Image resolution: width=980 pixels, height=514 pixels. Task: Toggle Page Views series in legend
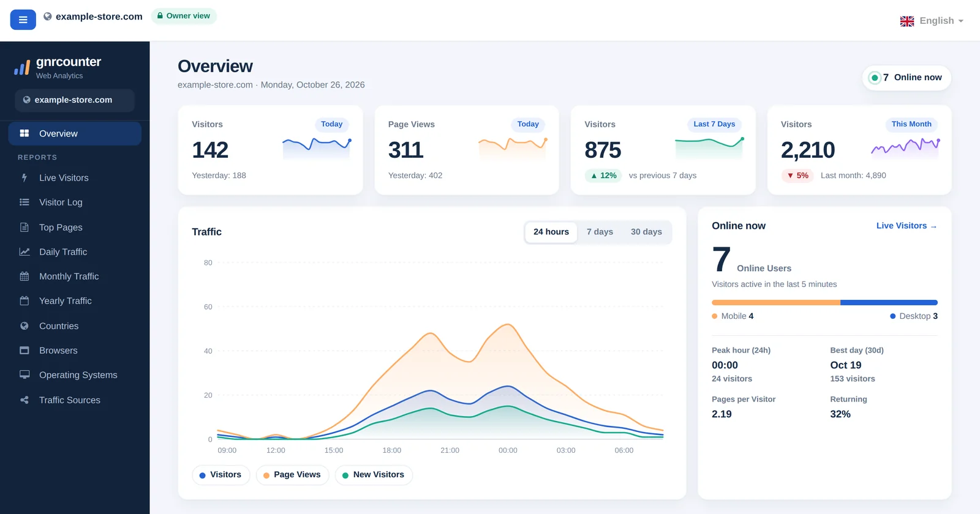click(292, 475)
